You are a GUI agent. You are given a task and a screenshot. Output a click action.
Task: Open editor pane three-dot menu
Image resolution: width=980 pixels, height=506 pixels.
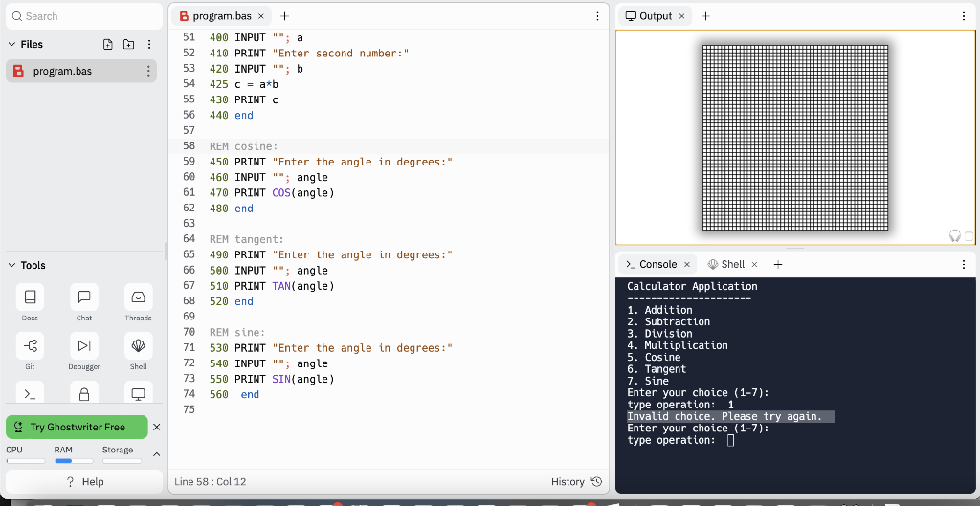597,16
